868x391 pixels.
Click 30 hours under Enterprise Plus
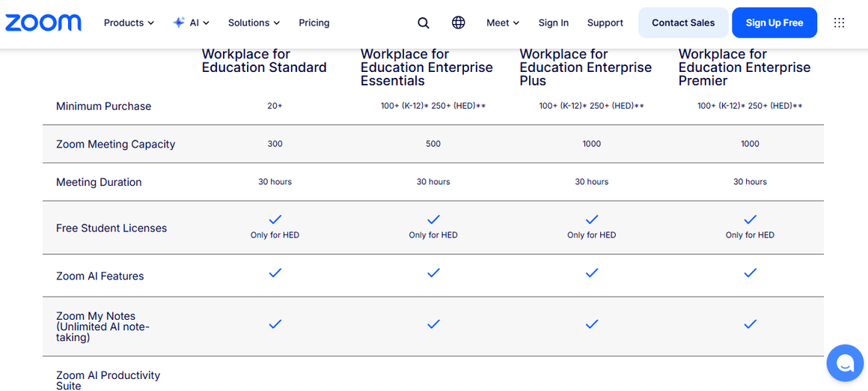(x=592, y=182)
